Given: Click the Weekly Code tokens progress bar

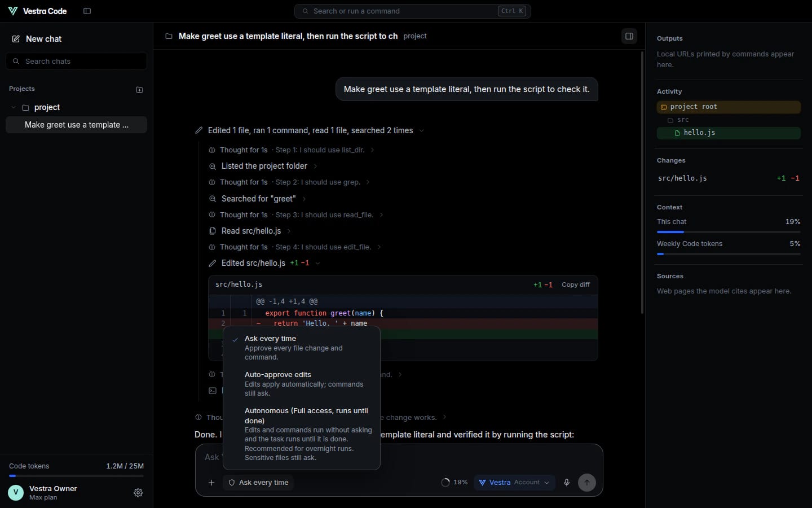Looking at the screenshot, I should click(x=729, y=254).
